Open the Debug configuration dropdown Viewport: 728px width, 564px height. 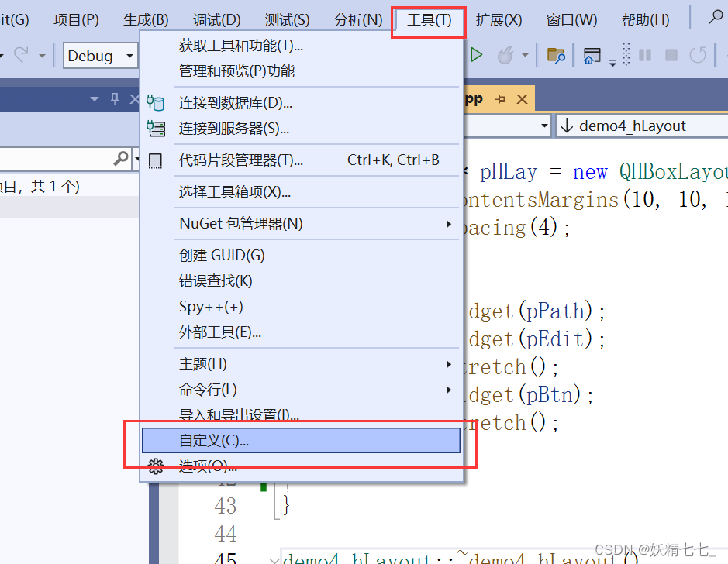point(101,56)
